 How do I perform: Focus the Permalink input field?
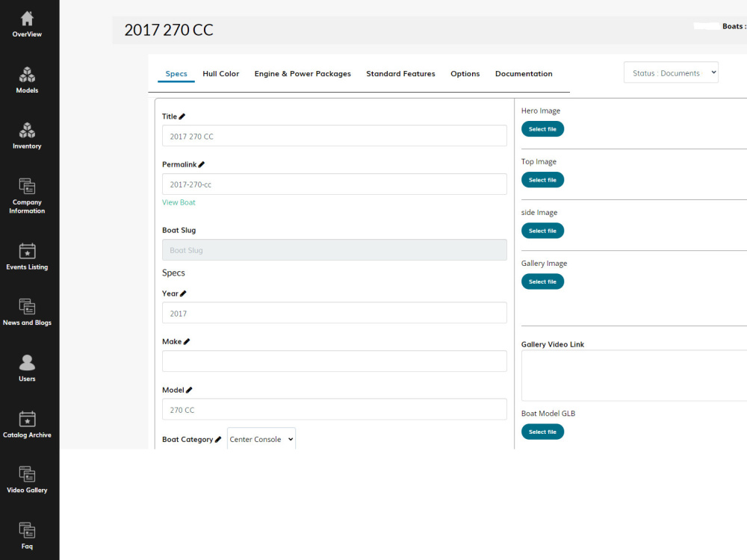pyautogui.click(x=335, y=184)
